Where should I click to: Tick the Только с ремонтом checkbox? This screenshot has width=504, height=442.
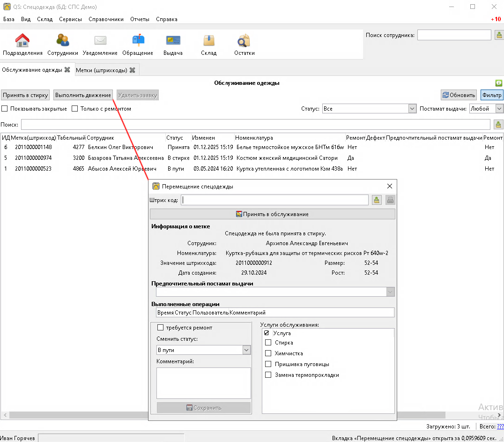pos(75,109)
